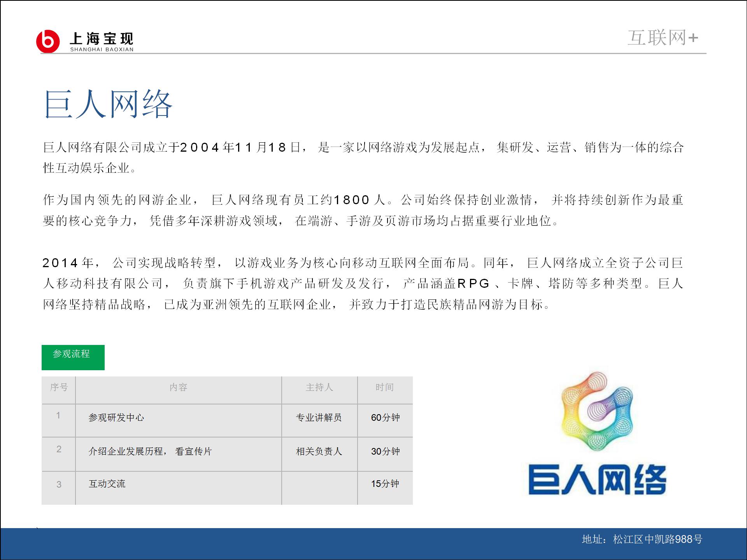Click the 参观研发中心 table cell
The width and height of the screenshot is (747, 560).
click(179, 421)
